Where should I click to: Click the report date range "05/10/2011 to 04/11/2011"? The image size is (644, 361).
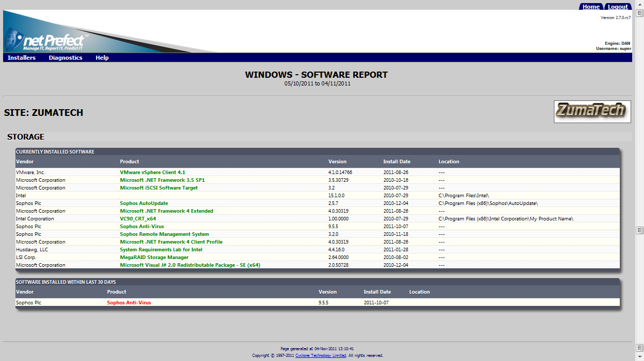[317, 83]
